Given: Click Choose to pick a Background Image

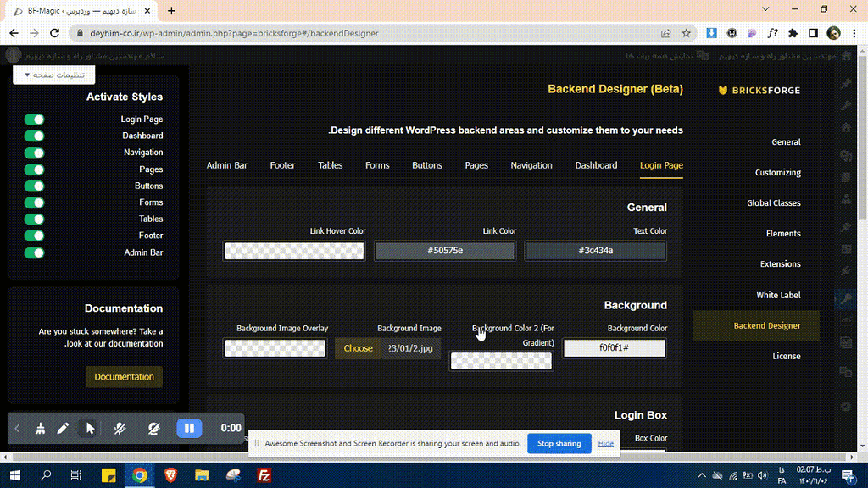Looking at the screenshot, I should 358,348.
